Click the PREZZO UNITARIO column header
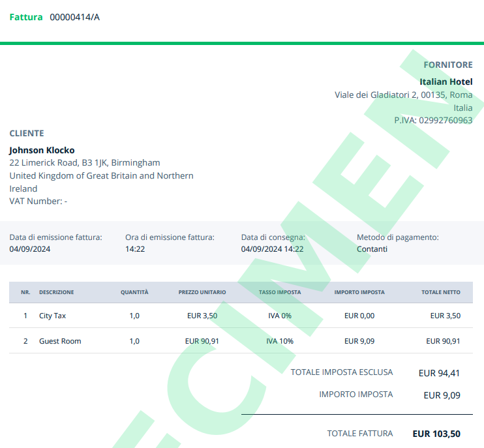 click(x=202, y=292)
